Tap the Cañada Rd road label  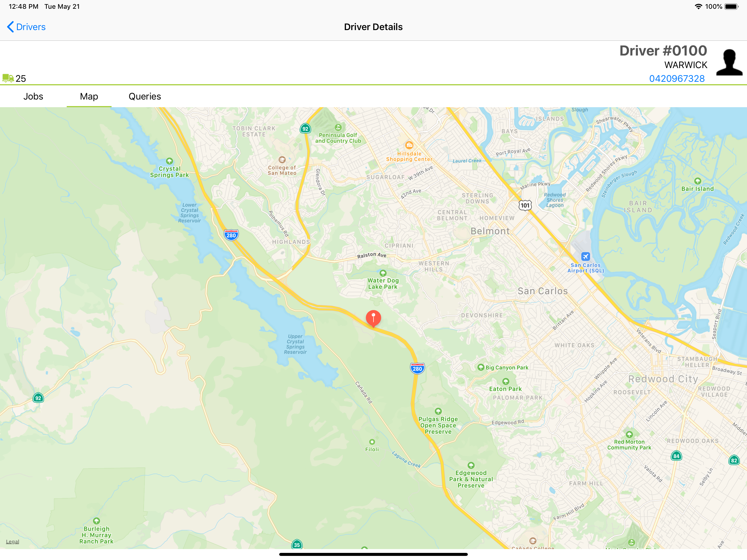pyautogui.click(x=364, y=392)
